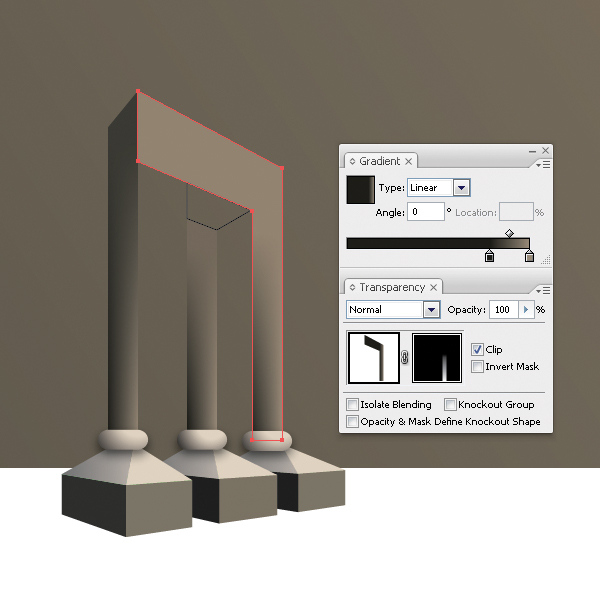Select the artwork thumbnail in Transparency

pos(374,358)
